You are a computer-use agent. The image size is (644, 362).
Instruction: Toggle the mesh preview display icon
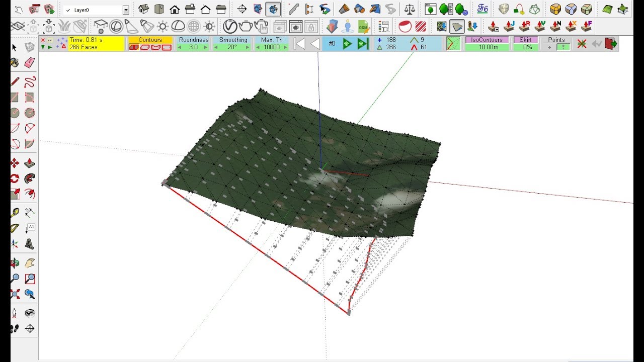[x=453, y=44]
